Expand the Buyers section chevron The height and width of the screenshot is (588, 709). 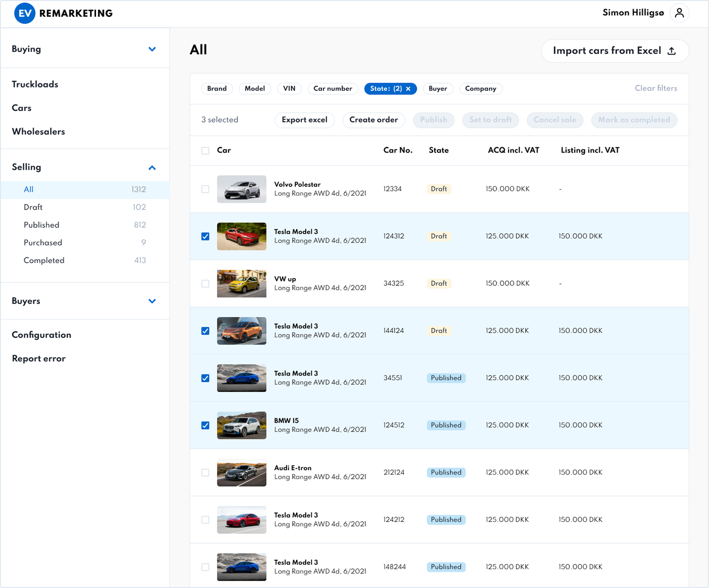point(152,301)
